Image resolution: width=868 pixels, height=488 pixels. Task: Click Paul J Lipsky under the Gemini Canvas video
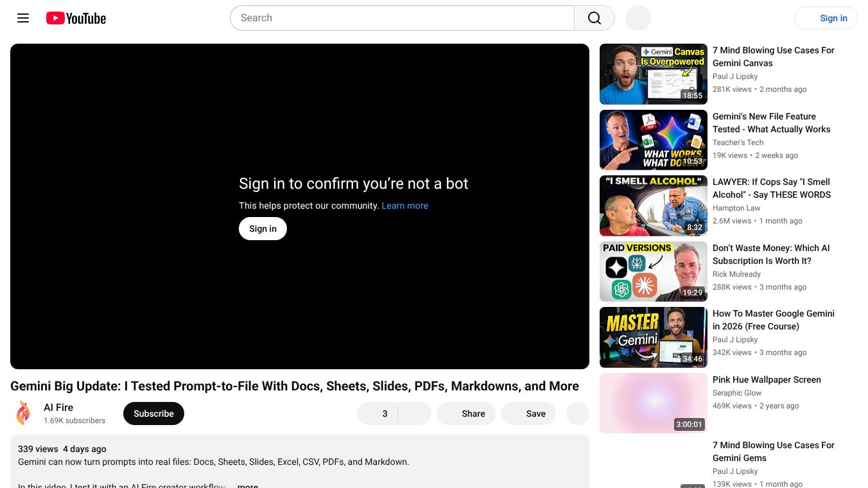[x=735, y=76]
